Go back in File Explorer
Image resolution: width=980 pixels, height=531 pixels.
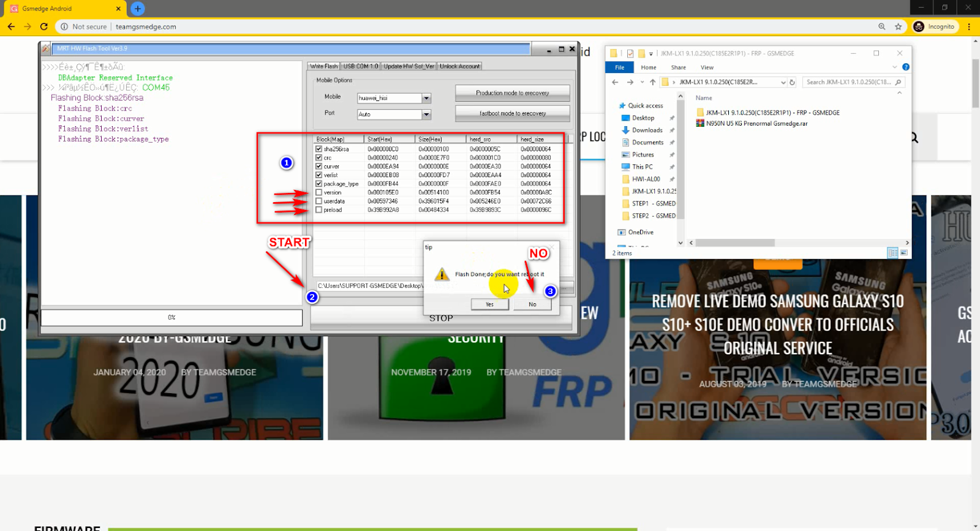click(x=616, y=82)
